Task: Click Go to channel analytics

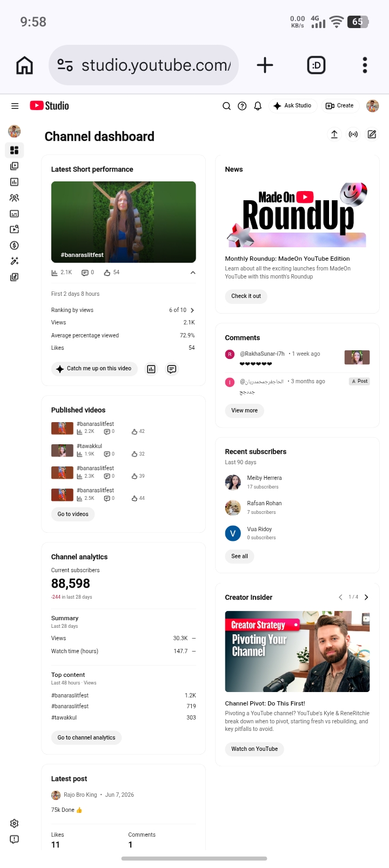Action: pos(86,738)
